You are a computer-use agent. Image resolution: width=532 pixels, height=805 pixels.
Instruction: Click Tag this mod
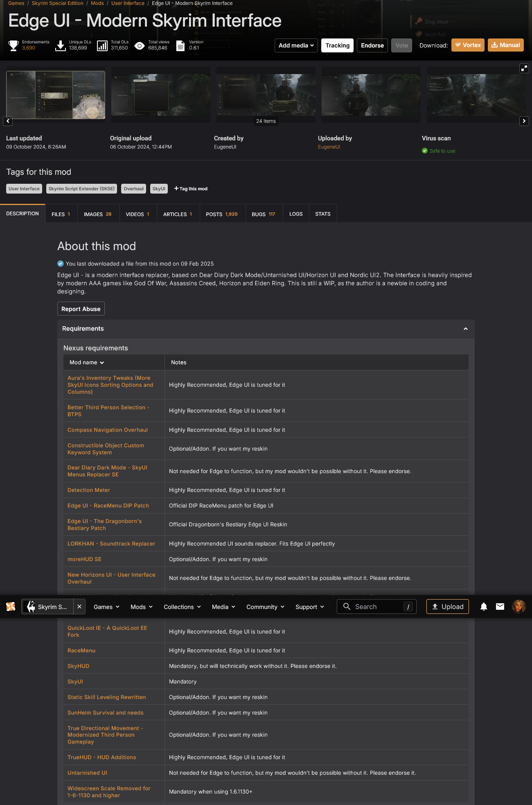[191, 189]
